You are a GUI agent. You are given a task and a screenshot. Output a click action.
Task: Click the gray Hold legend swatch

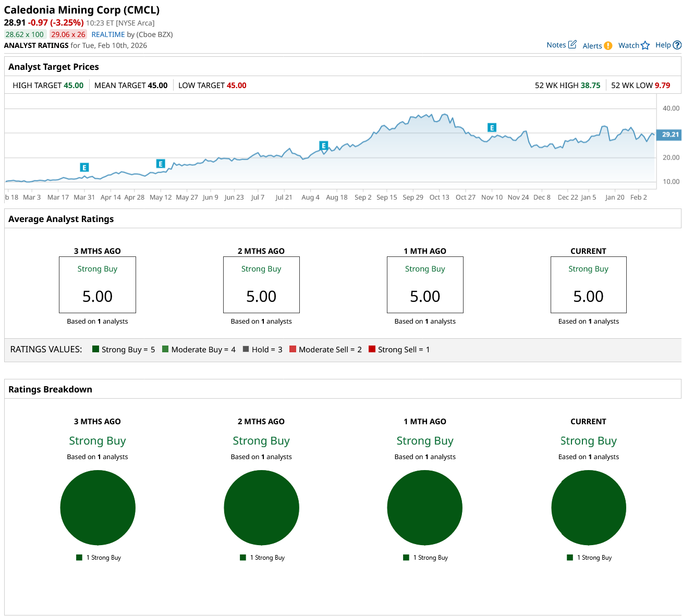[246, 349]
